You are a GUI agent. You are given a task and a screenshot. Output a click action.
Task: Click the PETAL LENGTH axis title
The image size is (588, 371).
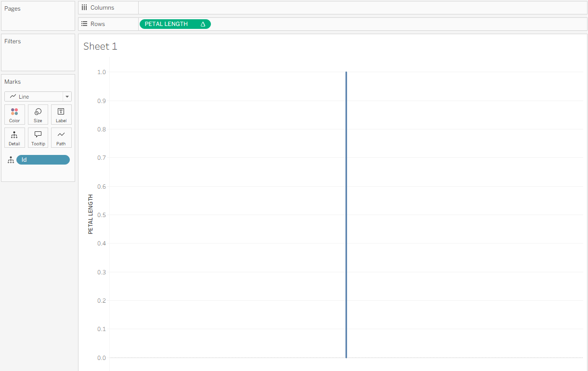point(91,214)
